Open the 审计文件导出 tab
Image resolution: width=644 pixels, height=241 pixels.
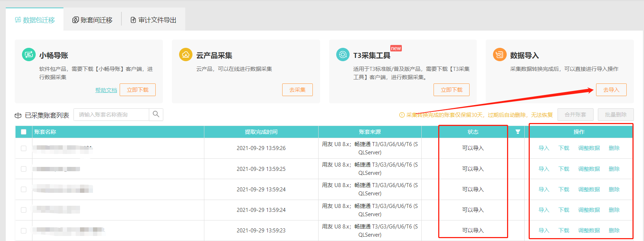click(154, 20)
